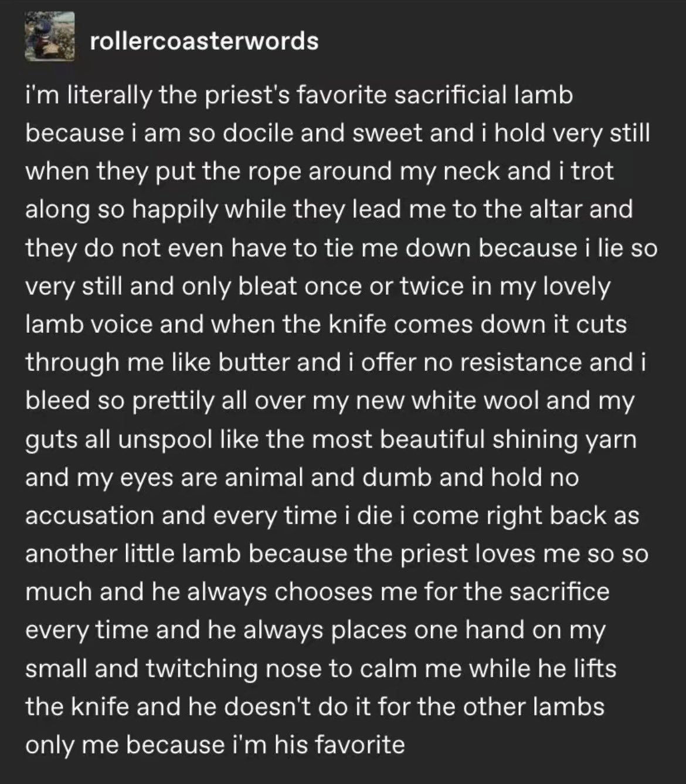Click the line starting "lamb voice and when"
Screen dimensions: 686x784
pyautogui.click(x=325, y=324)
